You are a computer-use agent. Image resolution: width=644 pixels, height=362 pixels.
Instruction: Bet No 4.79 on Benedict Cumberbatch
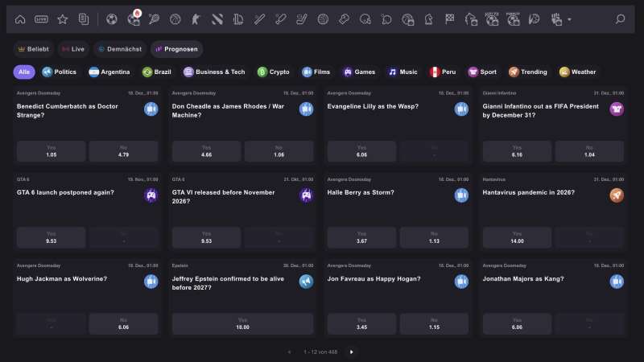pos(124,151)
